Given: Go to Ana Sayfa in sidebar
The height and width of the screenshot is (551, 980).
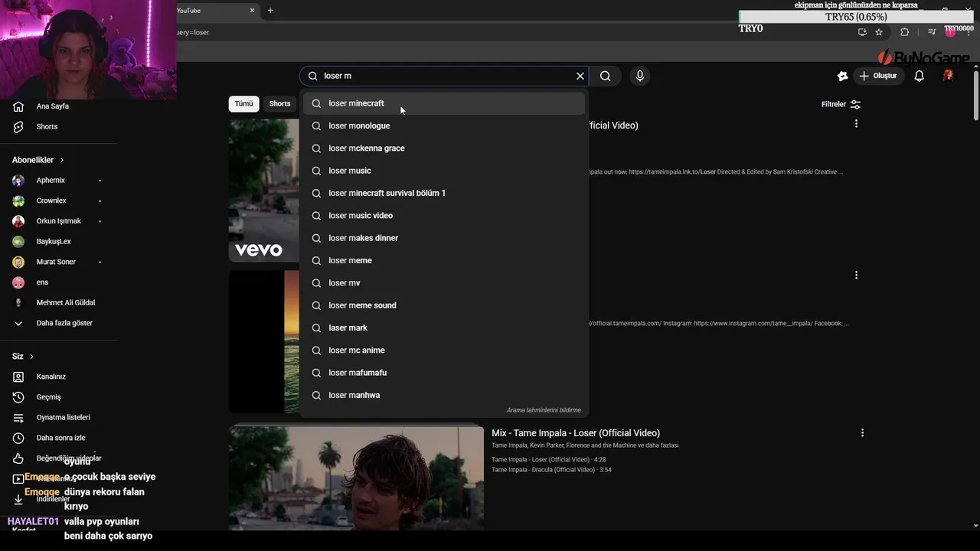Looking at the screenshot, I should click(x=58, y=106).
